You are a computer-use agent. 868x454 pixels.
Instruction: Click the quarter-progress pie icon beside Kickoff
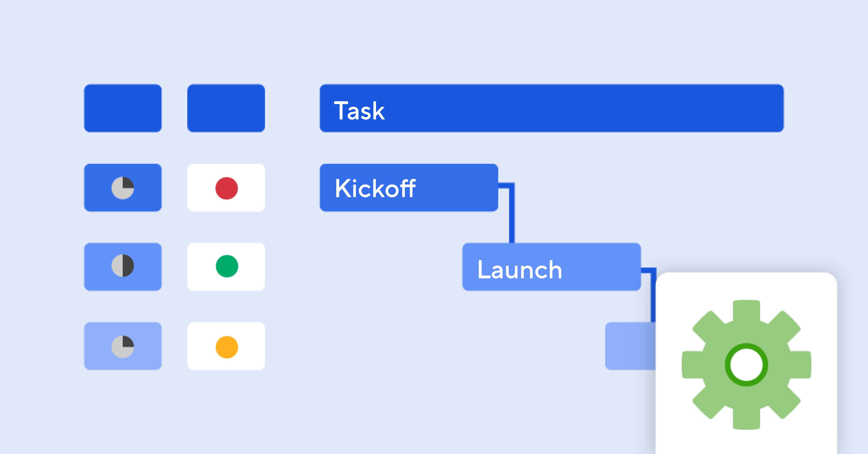coord(123,188)
